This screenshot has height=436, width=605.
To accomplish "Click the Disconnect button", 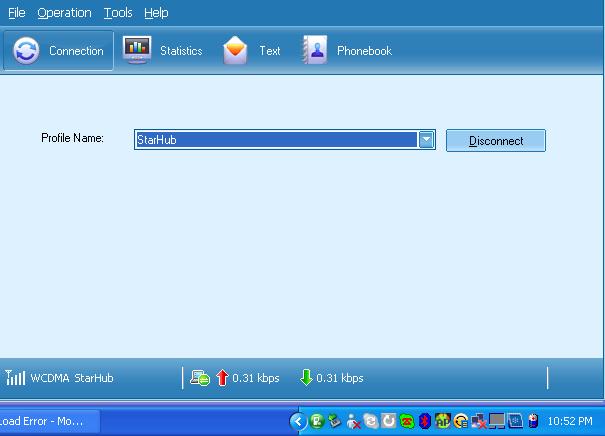I will point(496,140).
